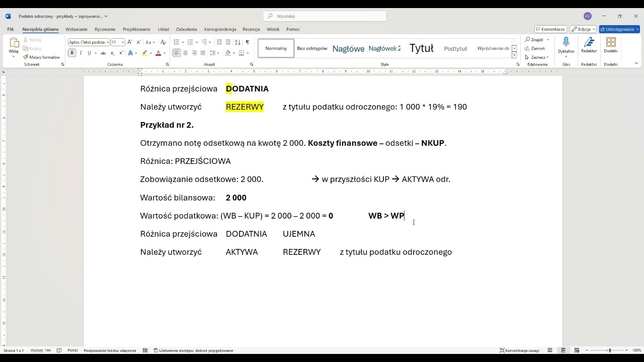Decrease paragraph indent
This screenshot has width=644, height=362.
(219, 42)
